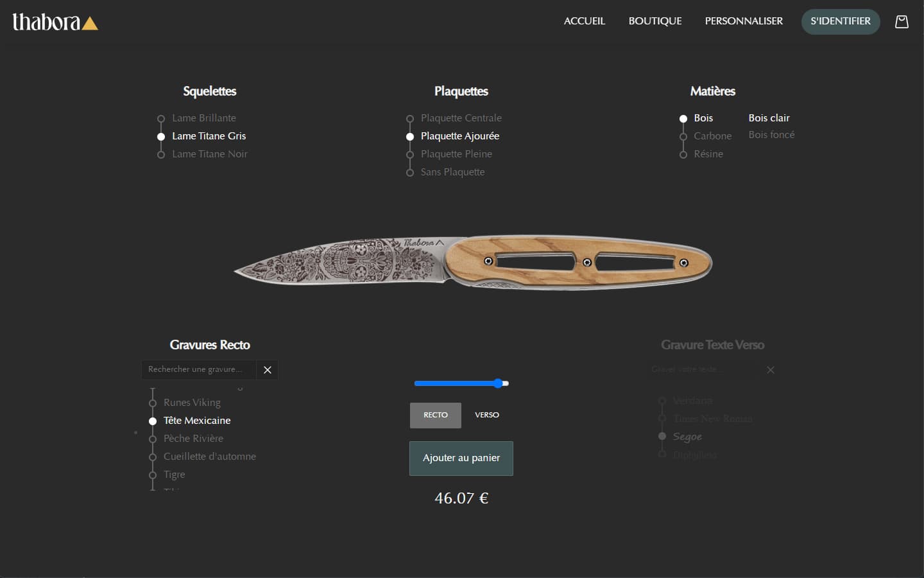Go to the Boutique page

pos(654,21)
